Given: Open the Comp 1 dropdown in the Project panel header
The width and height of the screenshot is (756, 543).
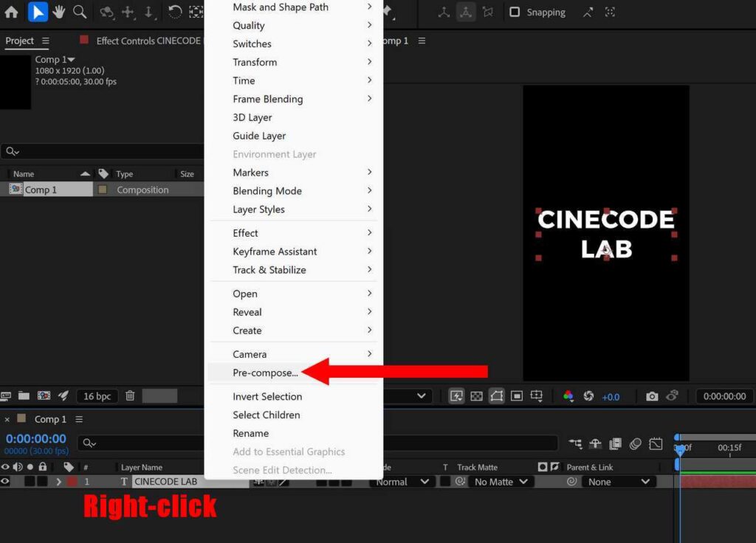Looking at the screenshot, I should click(55, 60).
